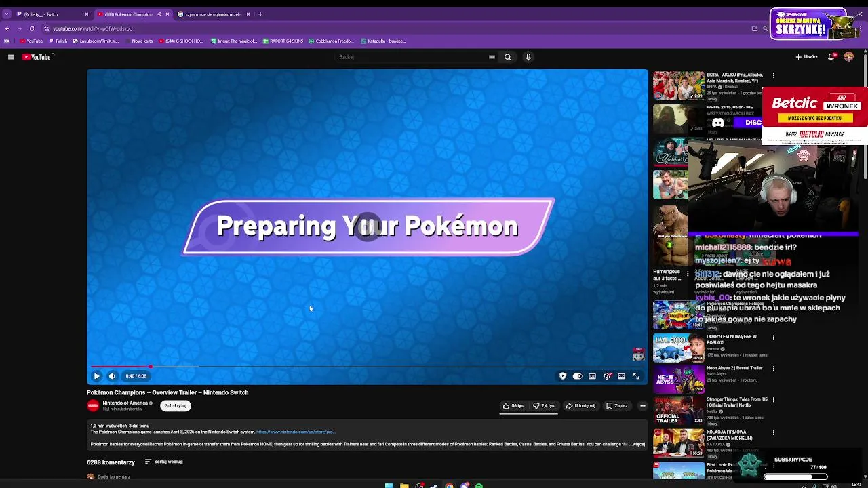Click the shield icon in player controls
The width and height of the screenshot is (868, 488).
562,376
